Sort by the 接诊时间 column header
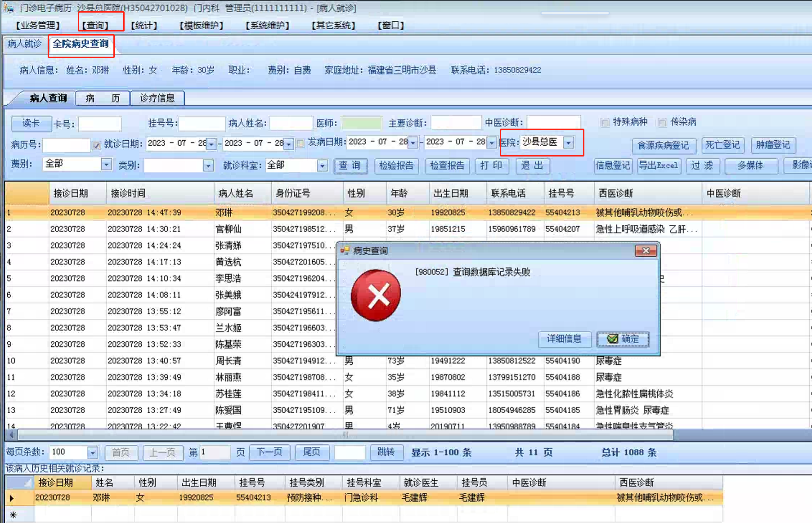 pos(160,193)
